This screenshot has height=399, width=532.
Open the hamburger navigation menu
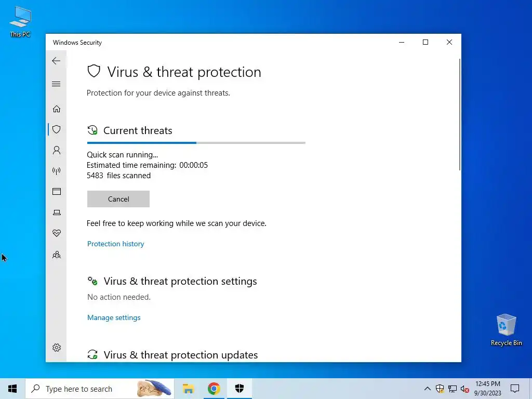click(56, 84)
